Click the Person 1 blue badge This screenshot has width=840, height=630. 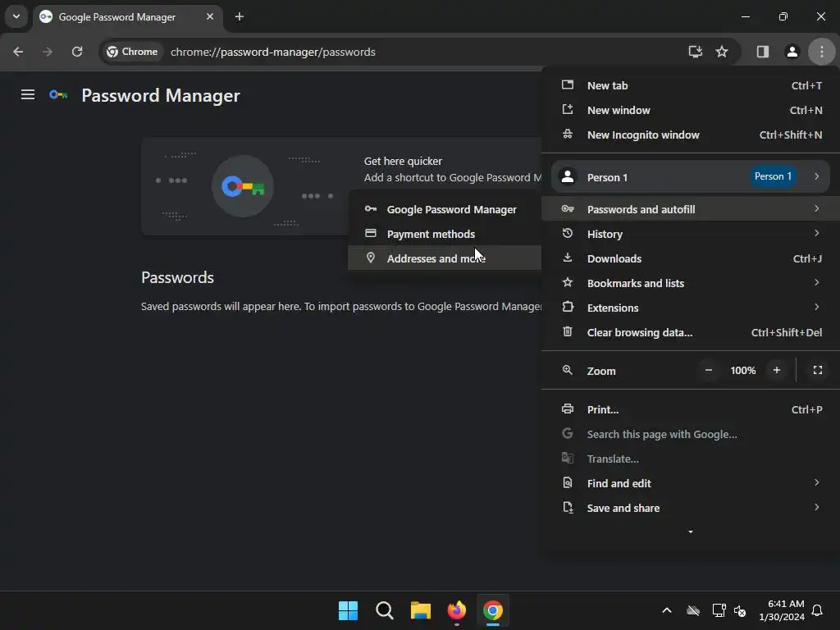773,176
